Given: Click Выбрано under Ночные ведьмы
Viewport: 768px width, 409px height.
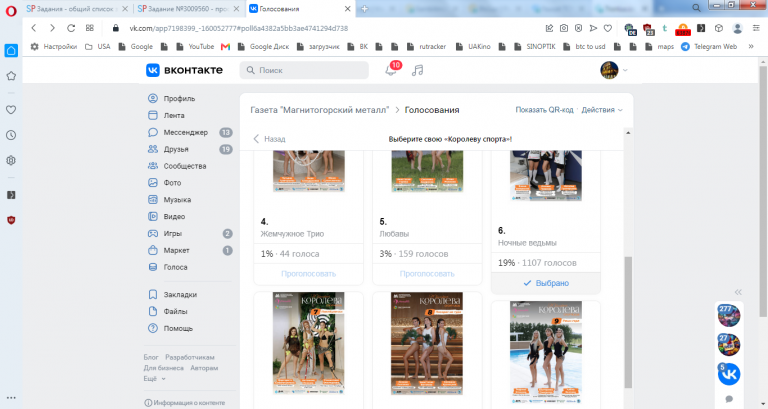Looking at the screenshot, I should point(546,283).
